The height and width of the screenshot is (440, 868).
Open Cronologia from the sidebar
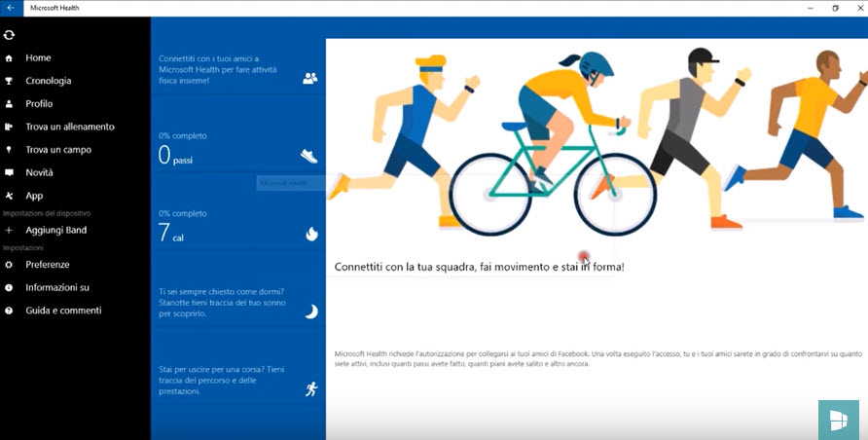pyautogui.click(x=48, y=81)
